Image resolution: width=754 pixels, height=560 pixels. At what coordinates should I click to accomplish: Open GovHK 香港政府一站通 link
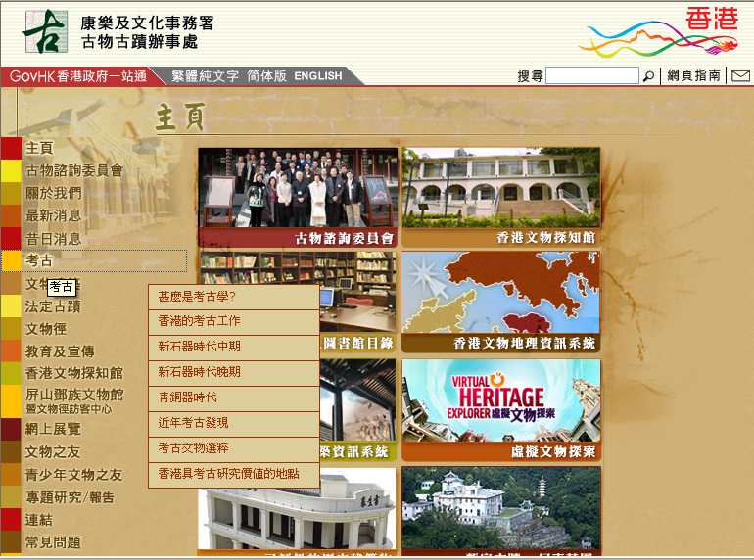[78, 76]
